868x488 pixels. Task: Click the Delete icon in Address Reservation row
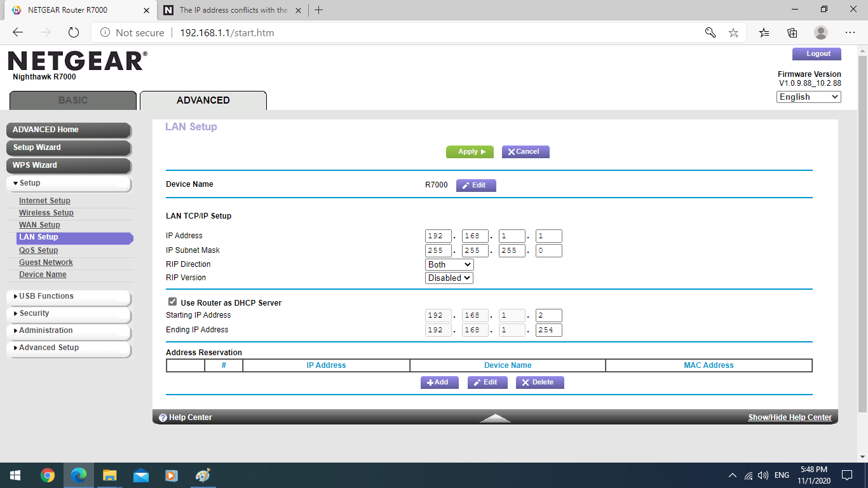click(526, 382)
